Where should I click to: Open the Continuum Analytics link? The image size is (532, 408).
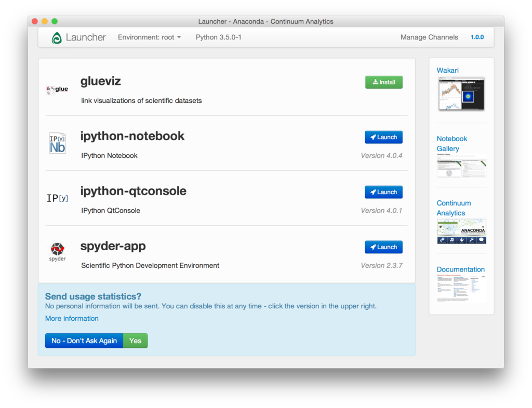pos(454,208)
